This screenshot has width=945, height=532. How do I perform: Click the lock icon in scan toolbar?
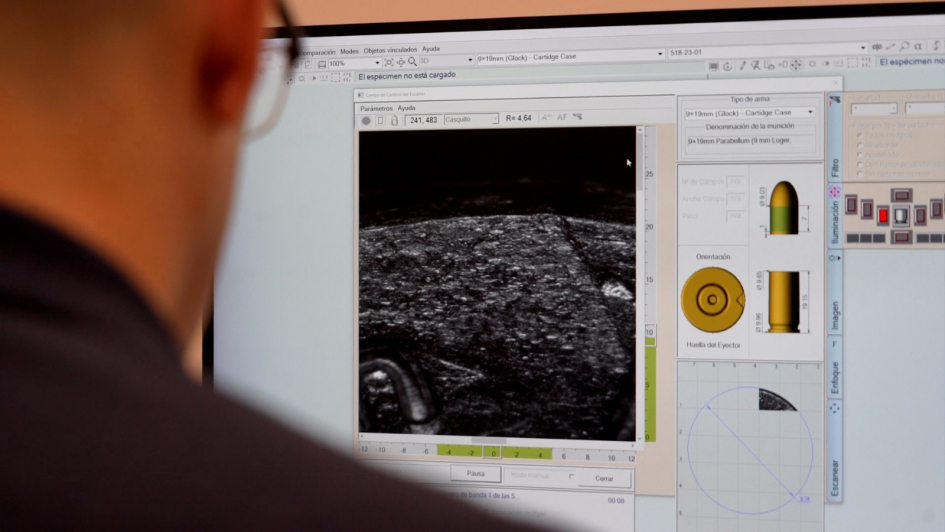394,120
